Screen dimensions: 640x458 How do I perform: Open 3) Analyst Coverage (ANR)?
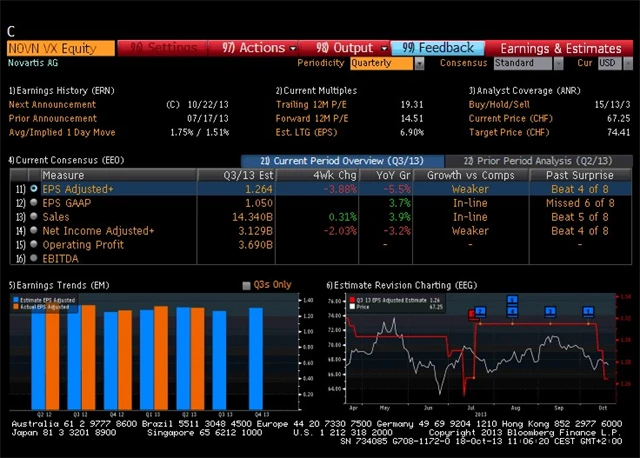[x=524, y=91]
